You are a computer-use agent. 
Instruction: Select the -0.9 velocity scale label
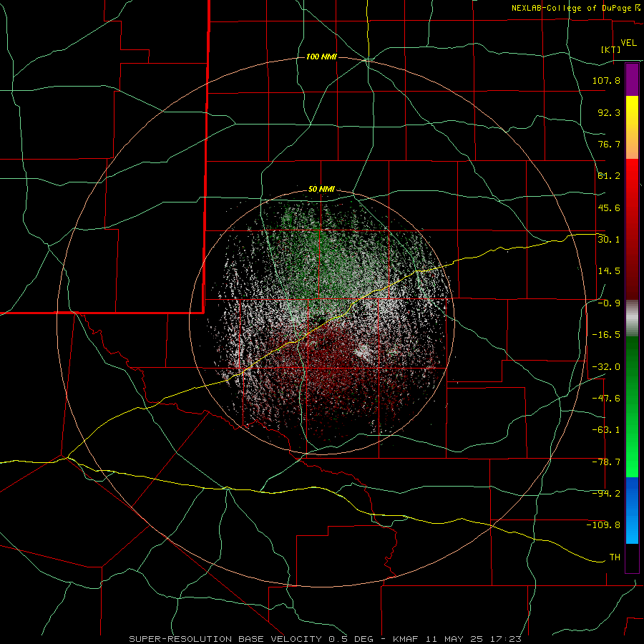(x=609, y=303)
